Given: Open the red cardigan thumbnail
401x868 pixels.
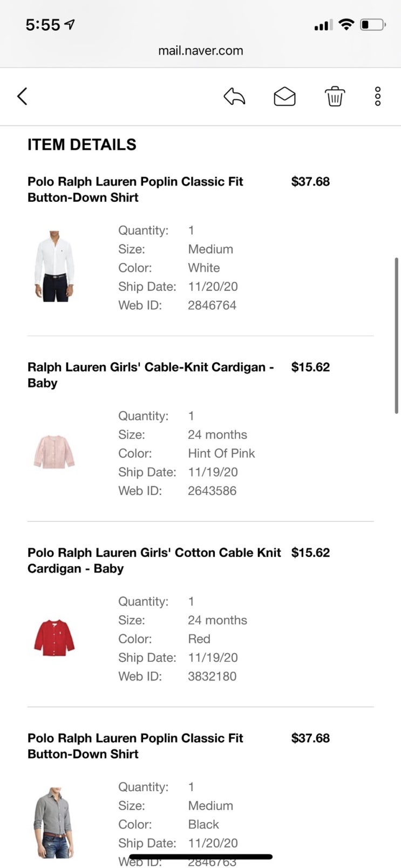Looking at the screenshot, I should [x=54, y=638].
